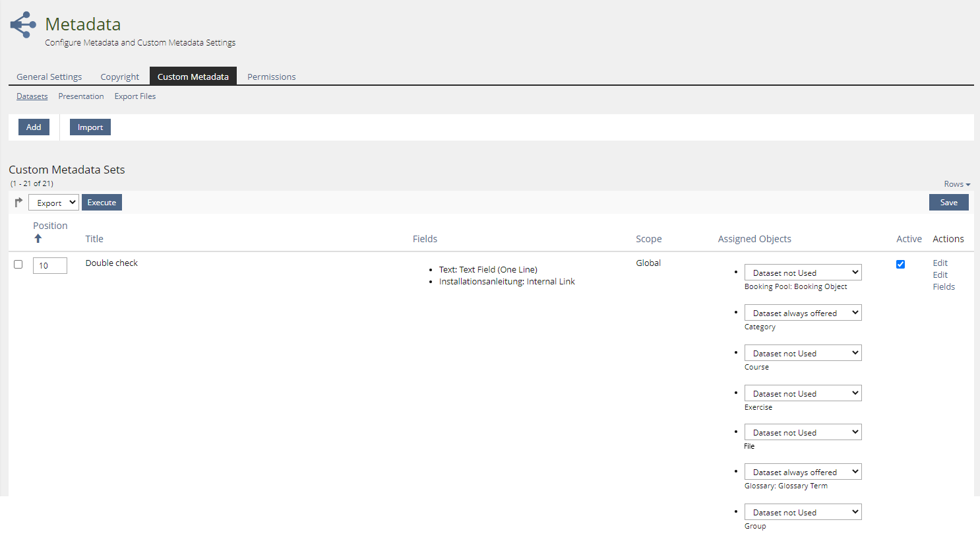Open the Permissions tab
980x555 pixels.
tap(271, 77)
